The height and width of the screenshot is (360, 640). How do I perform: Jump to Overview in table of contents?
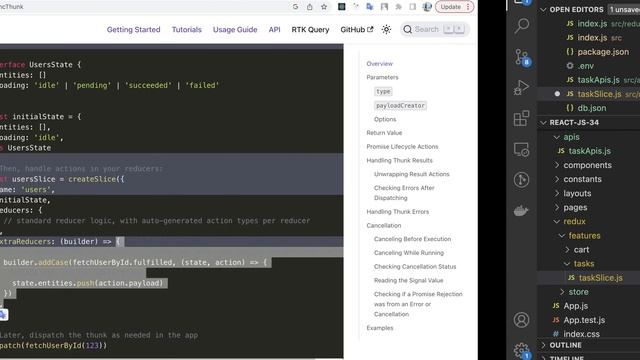coord(380,64)
